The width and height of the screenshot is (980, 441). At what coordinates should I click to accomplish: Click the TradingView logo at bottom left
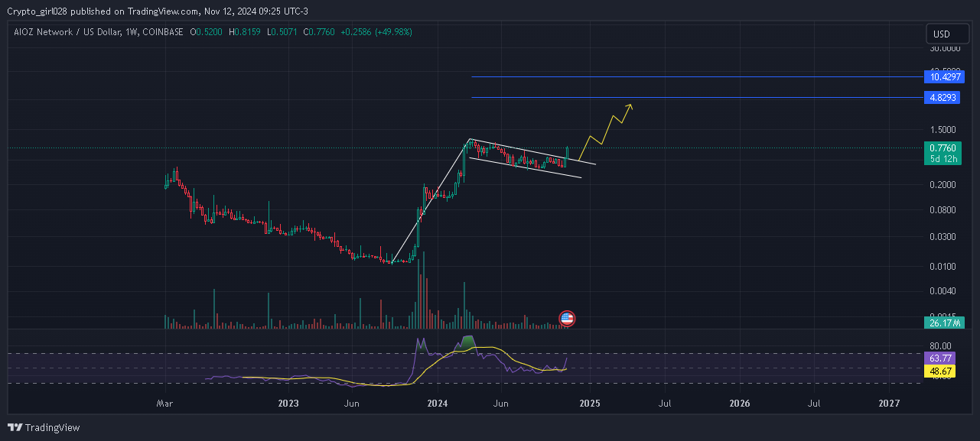44,427
